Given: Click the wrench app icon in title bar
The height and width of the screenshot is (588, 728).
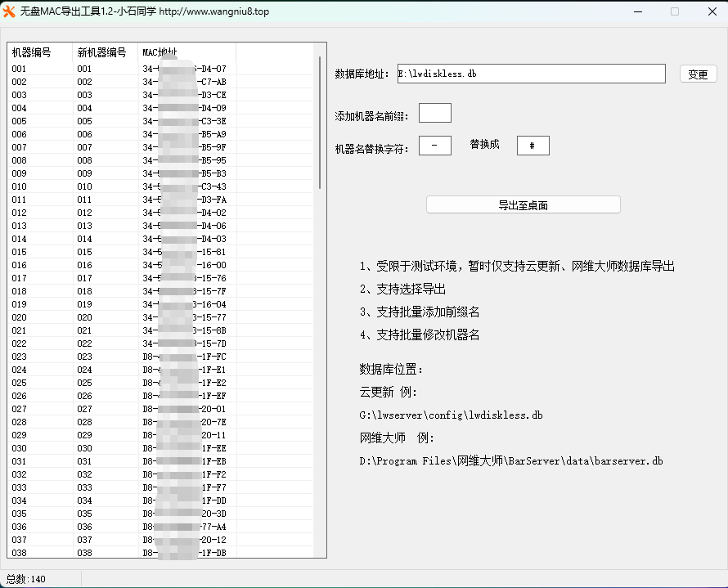Looking at the screenshot, I should (x=11, y=11).
